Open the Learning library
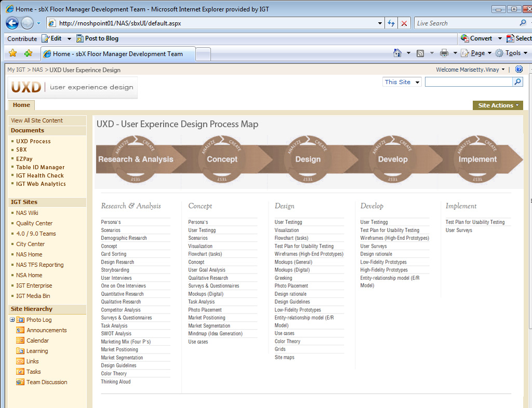The height and width of the screenshot is (408, 532). 37,351
